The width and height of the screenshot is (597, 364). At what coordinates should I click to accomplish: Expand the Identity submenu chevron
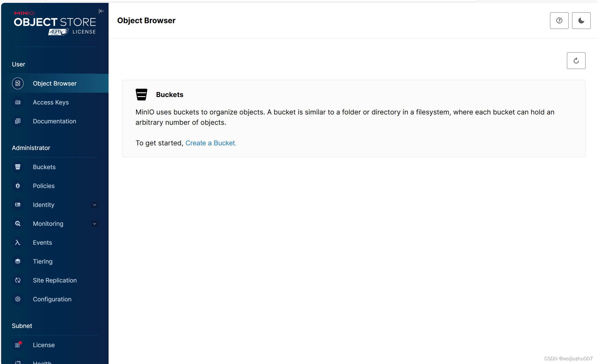[95, 205]
